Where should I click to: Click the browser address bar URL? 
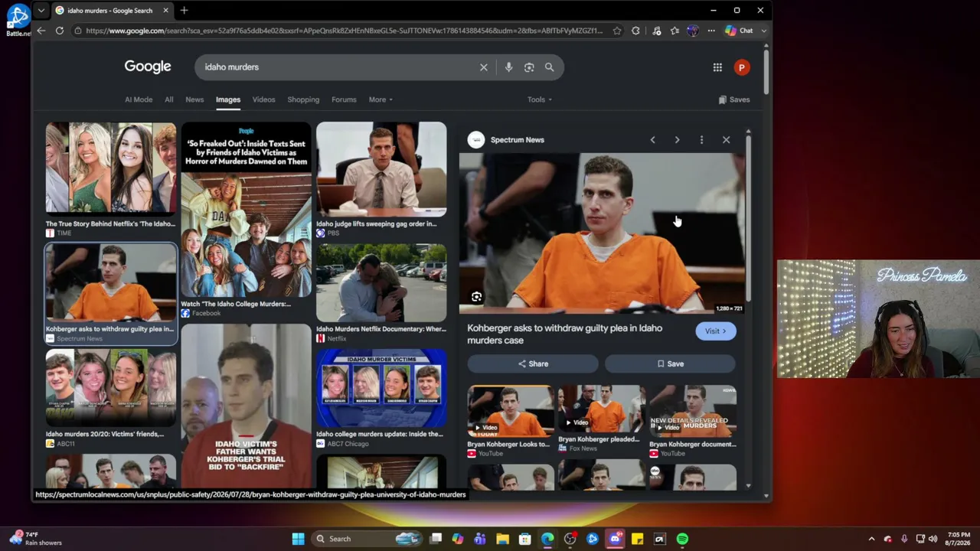pyautogui.click(x=344, y=31)
